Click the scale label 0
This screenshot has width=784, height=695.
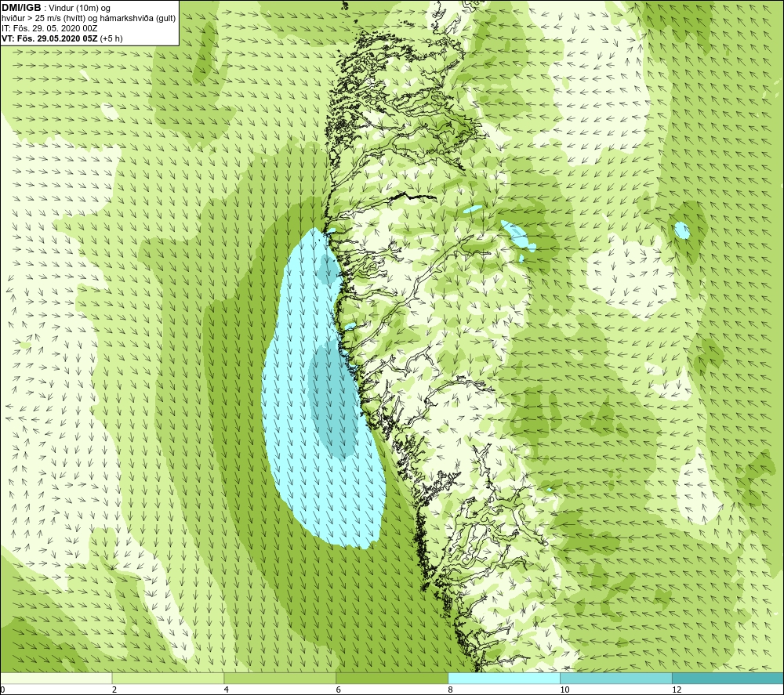[x=2, y=690]
